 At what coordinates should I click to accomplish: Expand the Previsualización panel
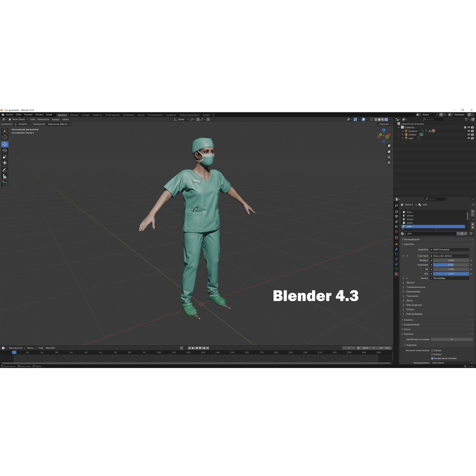point(411,239)
